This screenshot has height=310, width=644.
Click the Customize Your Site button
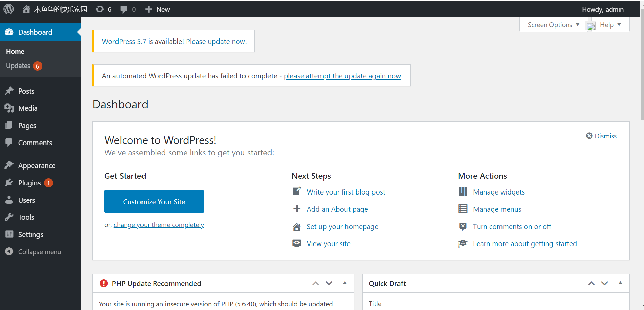pyautogui.click(x=154, y=201)
